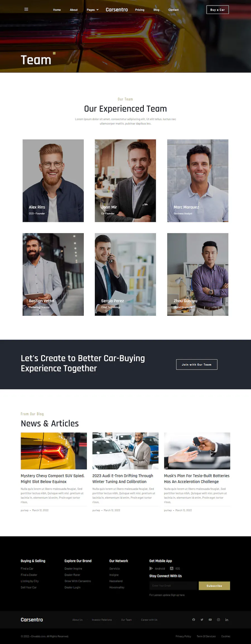The height and width of the screenshot is (644, 251).
Task: Open Musk's Plan Tesla batteries article title
Action: click(197, 479)
